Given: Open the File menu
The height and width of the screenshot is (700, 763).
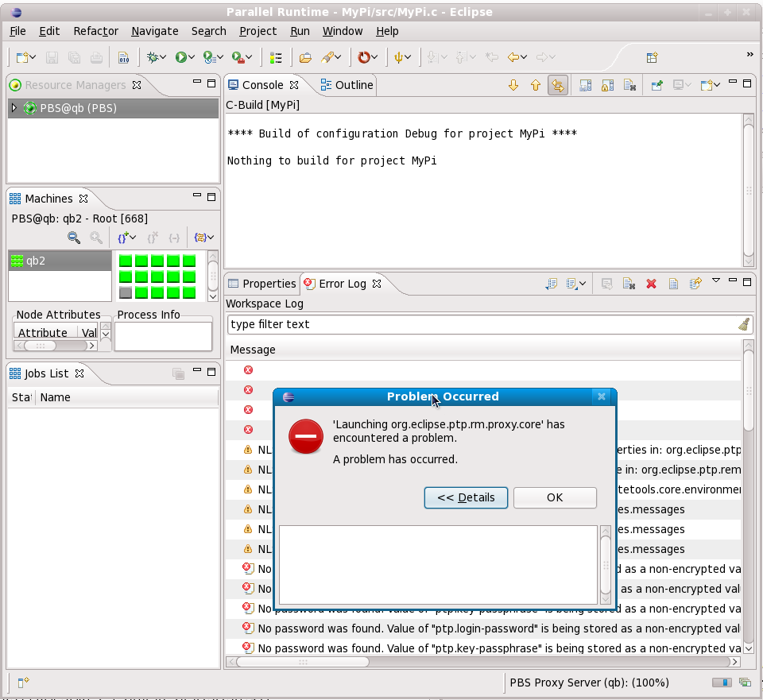Looking at the screenshot, I should 17,31.
